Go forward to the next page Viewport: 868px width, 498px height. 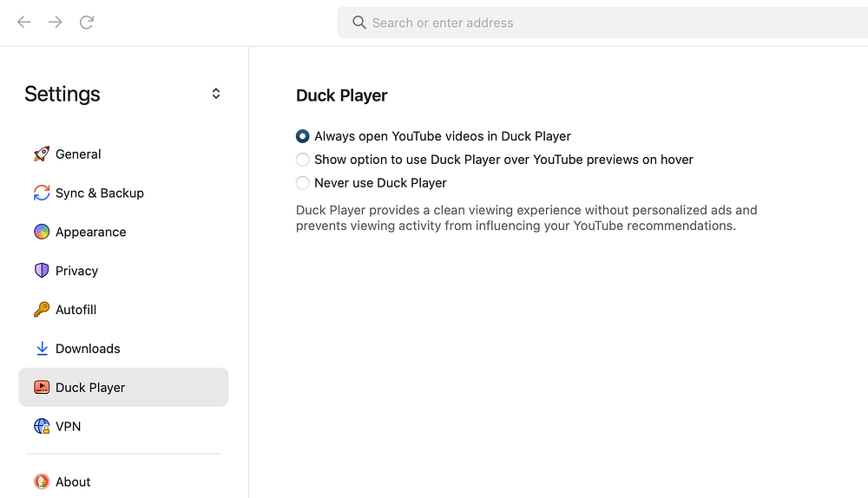click(x=56, y=23)
